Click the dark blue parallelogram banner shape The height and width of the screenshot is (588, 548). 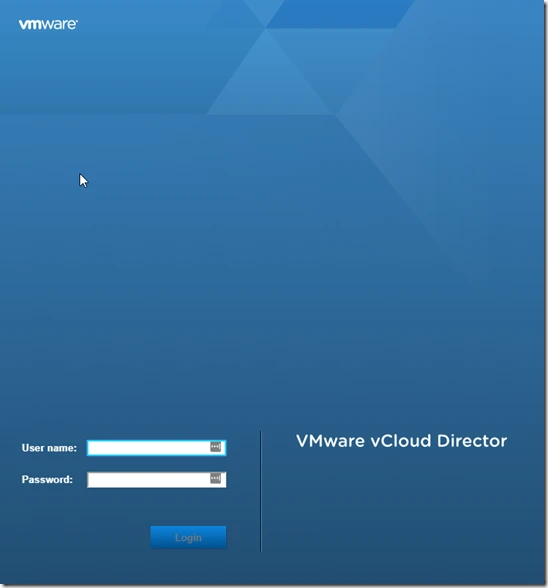pyautogui.click(x=339, y=14)
